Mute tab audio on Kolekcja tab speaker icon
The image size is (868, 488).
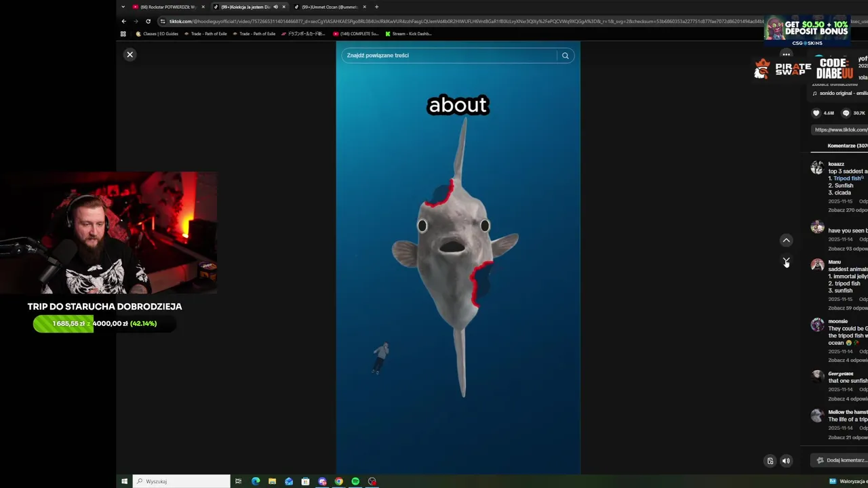[x=275, y=7]
